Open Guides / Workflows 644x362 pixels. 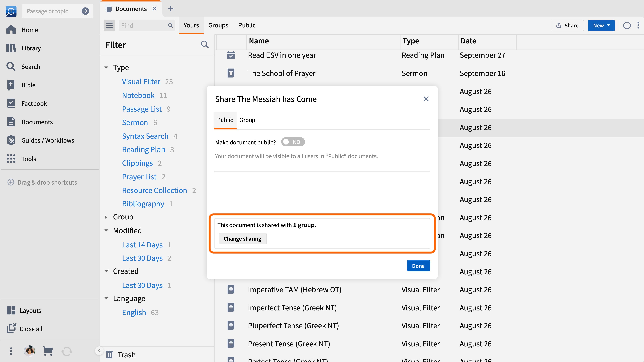40,140
